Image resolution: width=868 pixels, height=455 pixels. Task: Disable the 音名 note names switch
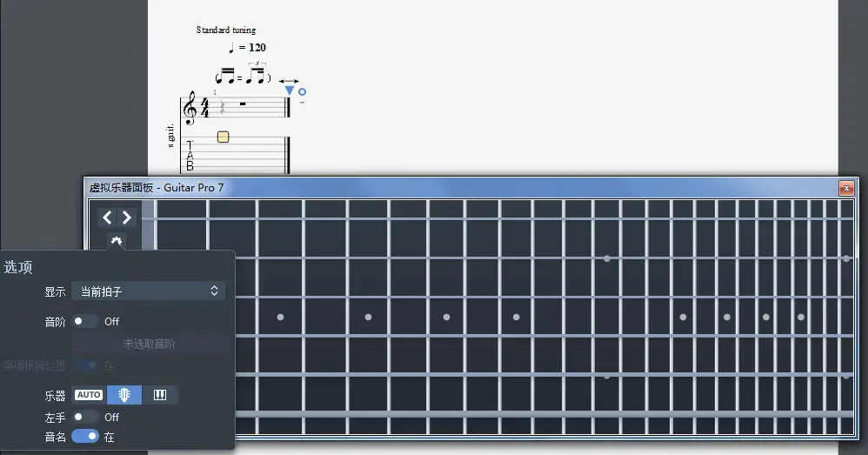85,436
